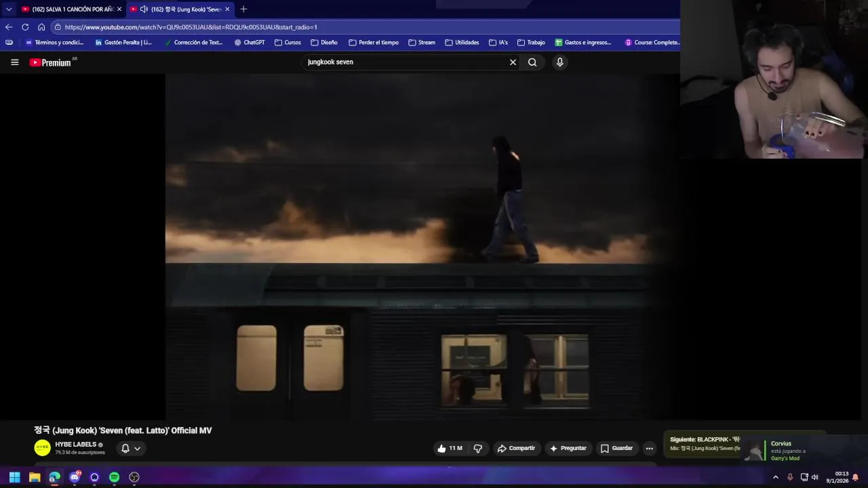The image size is (868, 488).
Task: Open Términos y condiciones bookmark
Action: 54,42
